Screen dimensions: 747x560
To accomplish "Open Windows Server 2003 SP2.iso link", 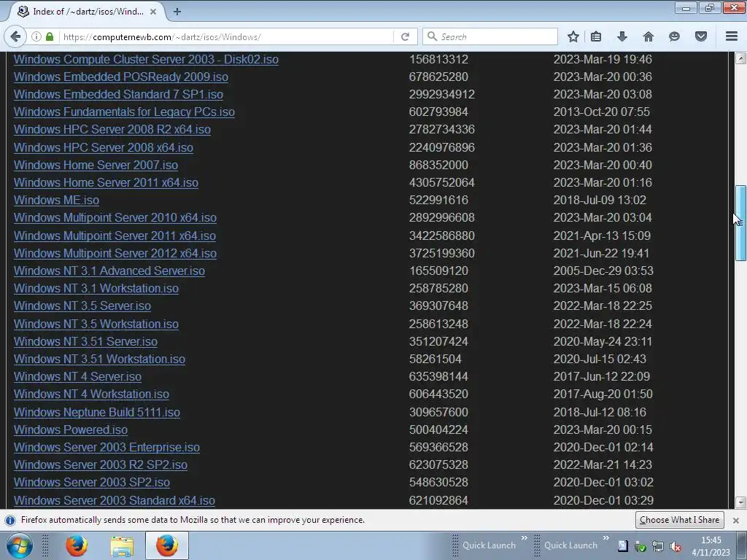I will click(92, 483).
